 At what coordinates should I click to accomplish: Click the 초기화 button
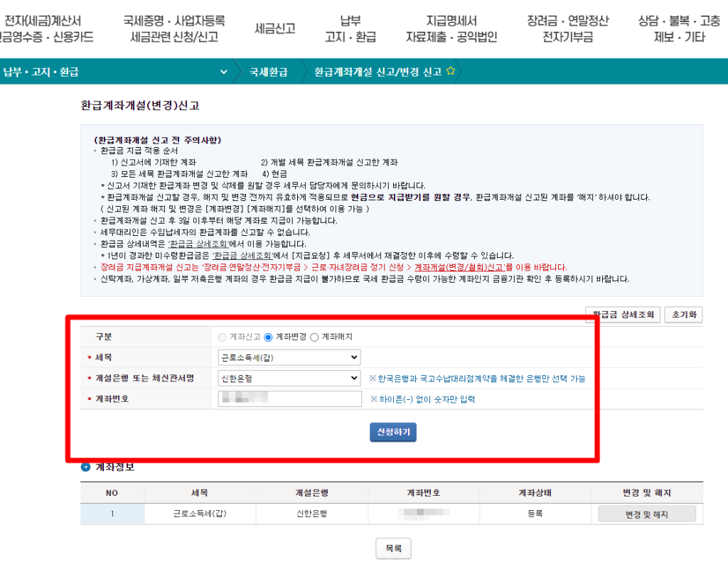coord(683,315)
